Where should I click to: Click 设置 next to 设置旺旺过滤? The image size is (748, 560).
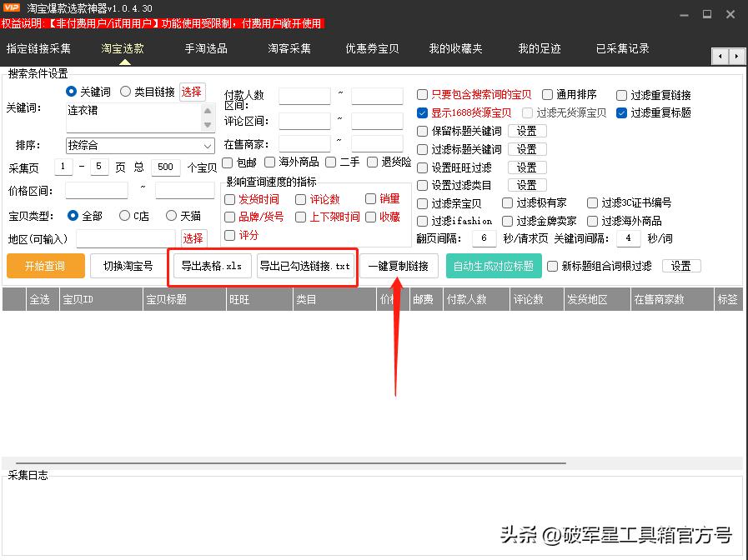coord(528,167)
